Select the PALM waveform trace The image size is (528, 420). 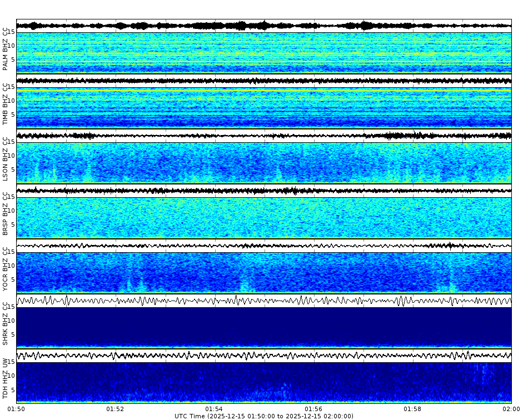[x=264, y=24]
